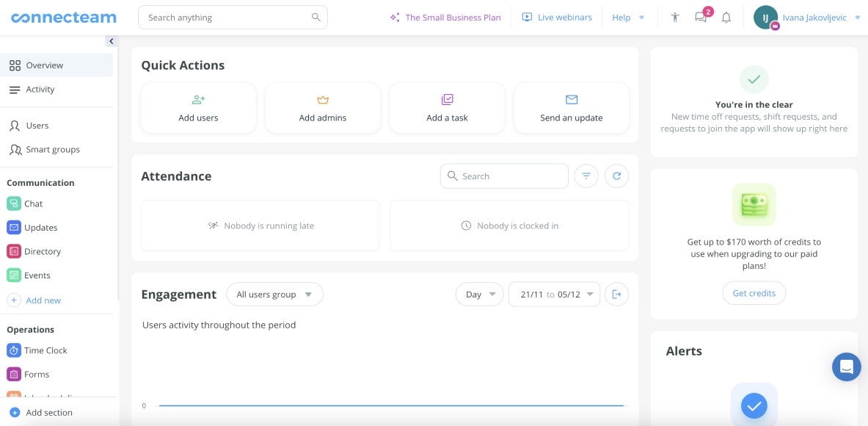Click the Directory icon in sidebar
The image size is (868, 426).
click(14, 251)
